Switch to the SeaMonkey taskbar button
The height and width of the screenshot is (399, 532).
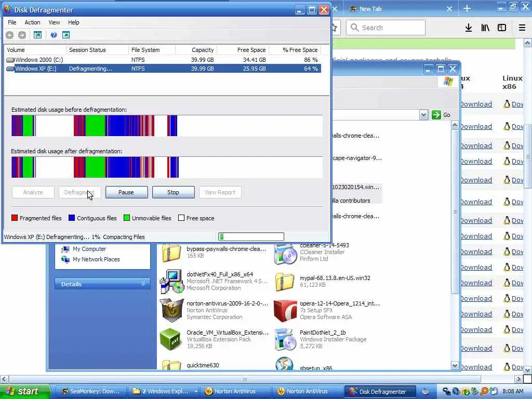[90, 392]
